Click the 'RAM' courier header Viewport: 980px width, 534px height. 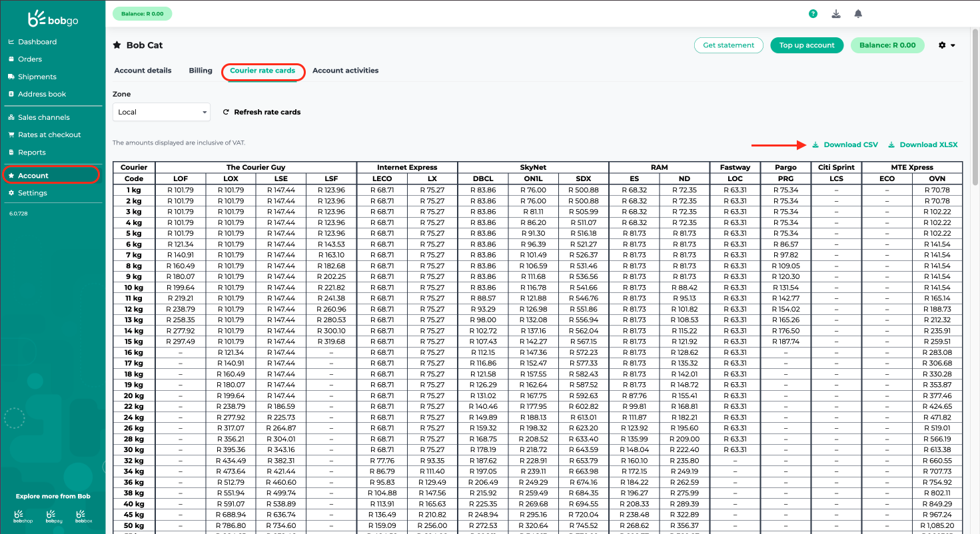tap(659, 167)
